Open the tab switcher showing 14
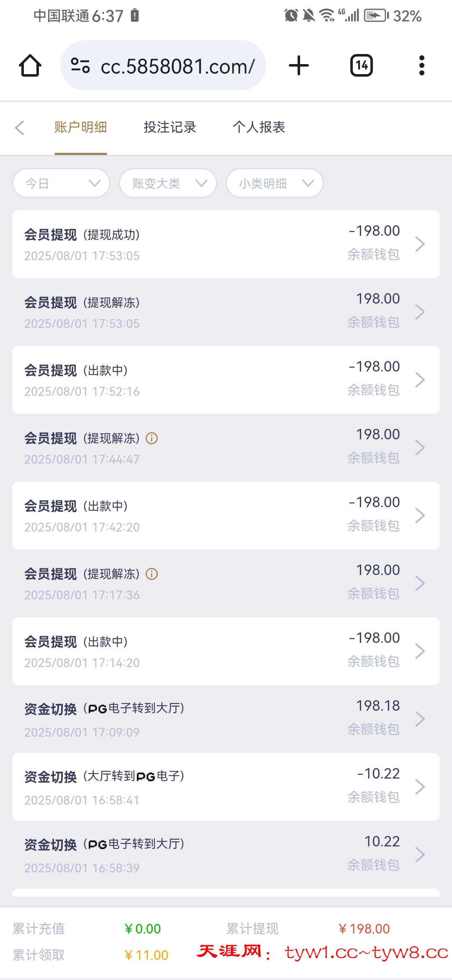 (x=362, y=66)
